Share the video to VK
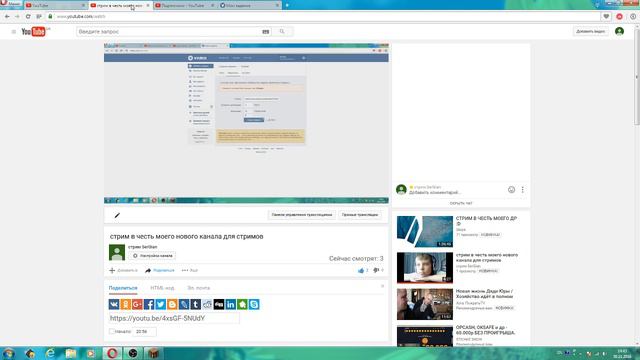 click(x=114, y=304)
